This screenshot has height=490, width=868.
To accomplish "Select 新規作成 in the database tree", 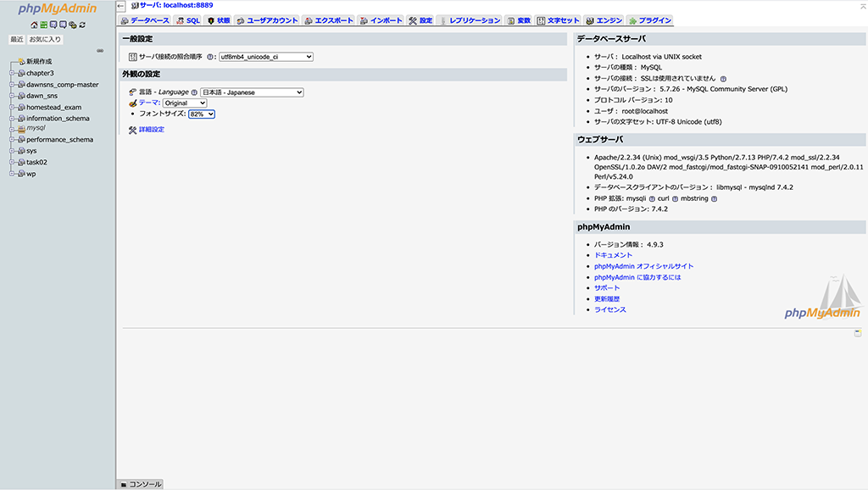I will [x=39, y=61].
